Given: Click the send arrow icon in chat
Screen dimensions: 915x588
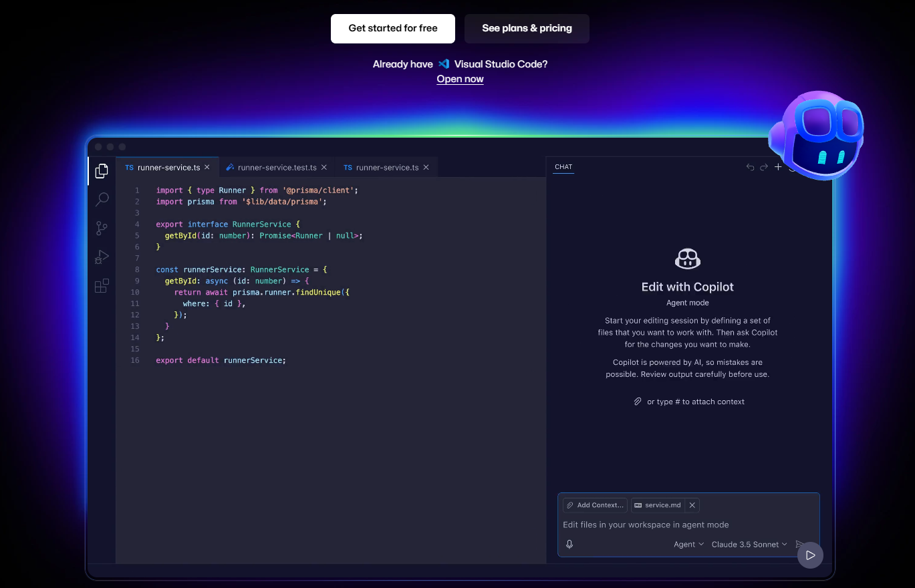Looking at the screenshot, I should click(799, 545).
